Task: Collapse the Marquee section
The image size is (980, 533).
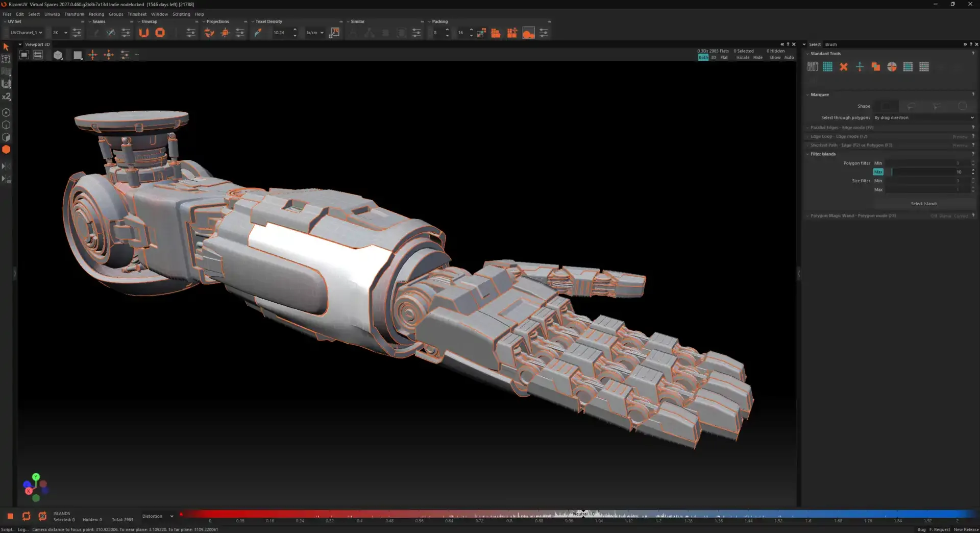Action: coord(807,95)
